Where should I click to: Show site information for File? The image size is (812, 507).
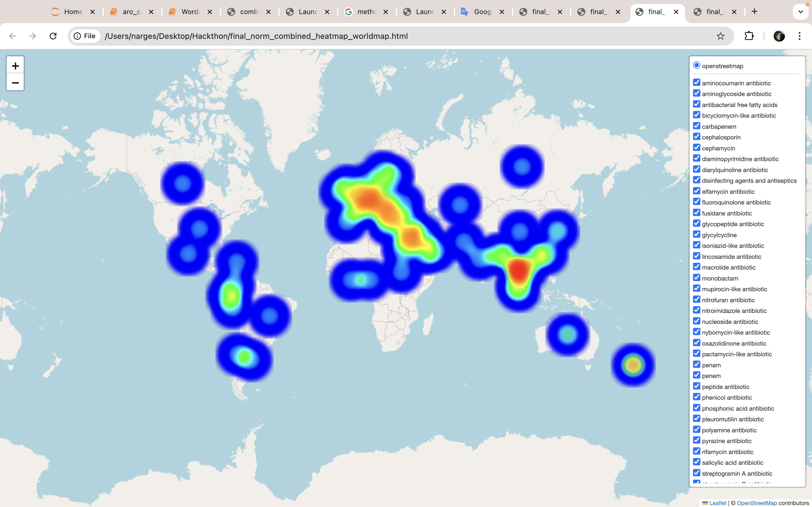[x=85, y=36]
